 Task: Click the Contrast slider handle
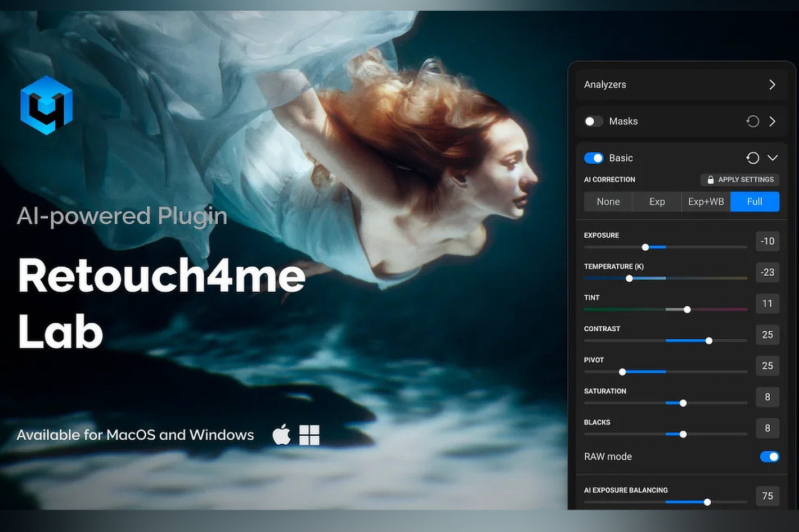(709, 341)
